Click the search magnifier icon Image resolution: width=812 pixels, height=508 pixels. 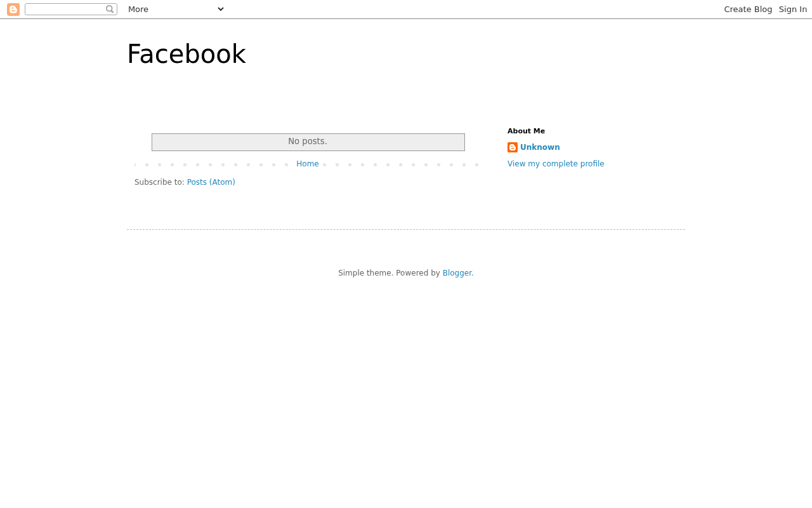point(110,9)
